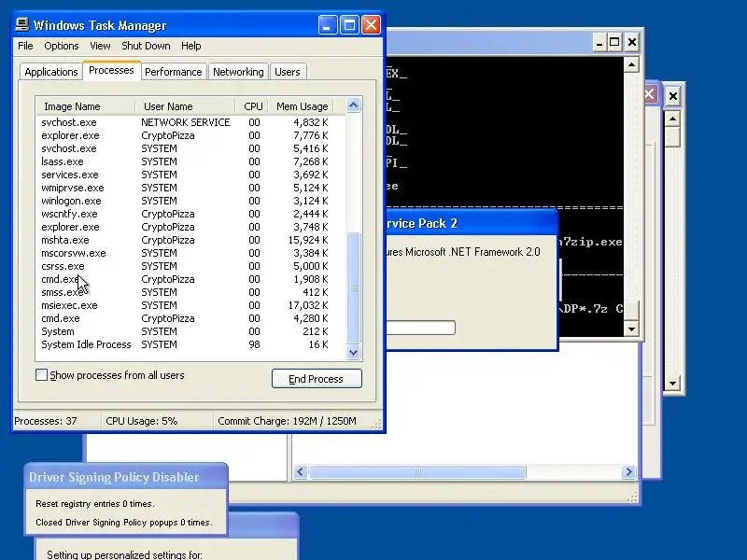Minimize the Windows Task Manager window
The height and width of the screenshot is (560, 747).
[328, 25]
